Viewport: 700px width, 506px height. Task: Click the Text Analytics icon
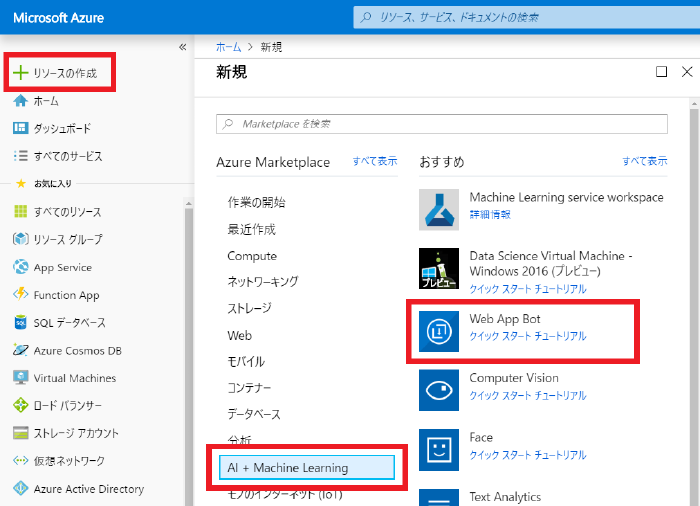tap(439, 498)
